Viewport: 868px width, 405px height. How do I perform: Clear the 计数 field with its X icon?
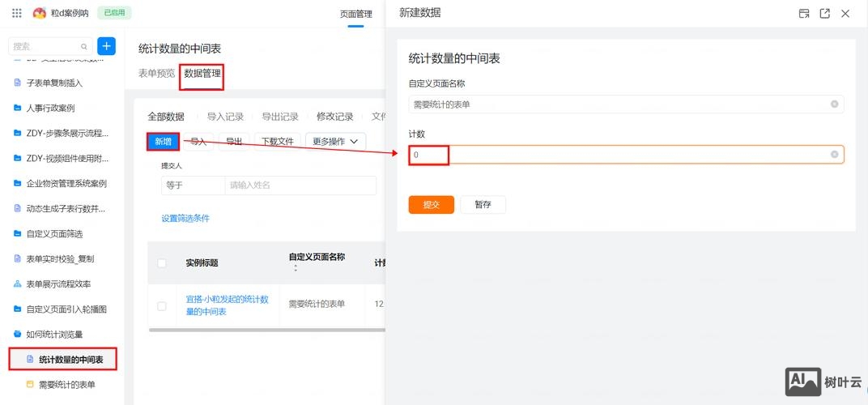(834, 155)
